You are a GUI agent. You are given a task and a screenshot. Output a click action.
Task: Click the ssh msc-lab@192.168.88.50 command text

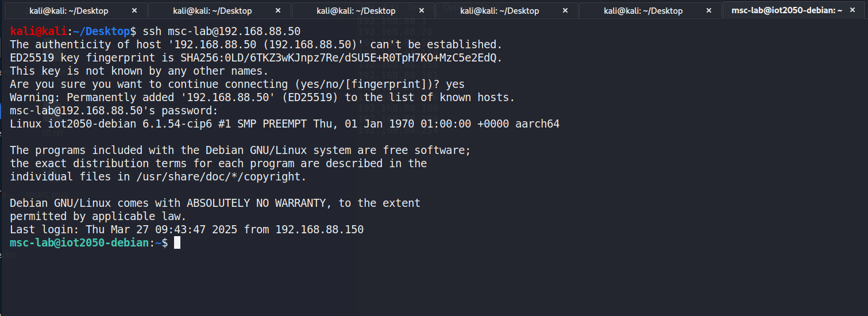[222, 31]
